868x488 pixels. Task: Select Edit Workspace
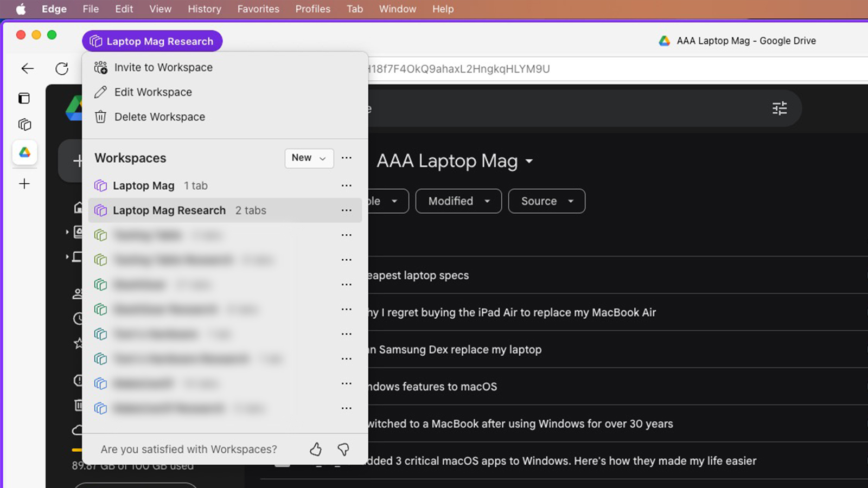pos(225,92)
